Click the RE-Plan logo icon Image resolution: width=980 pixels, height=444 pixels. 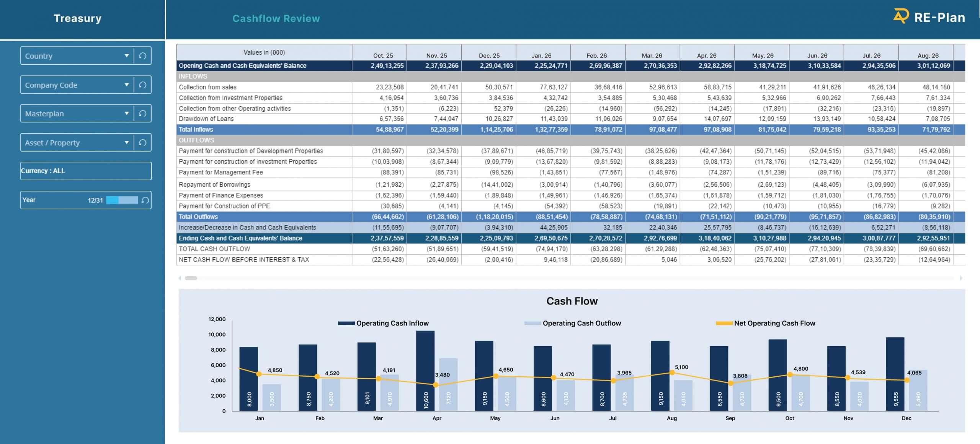coord(900,16)
